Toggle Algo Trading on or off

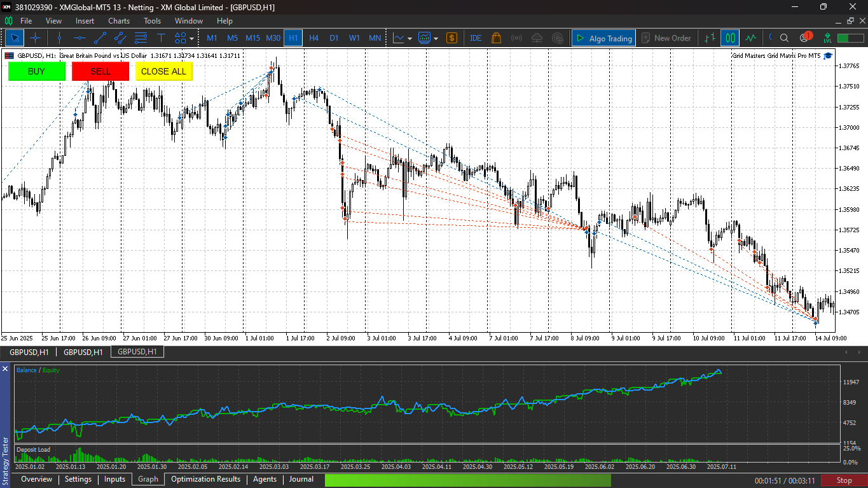603,38
